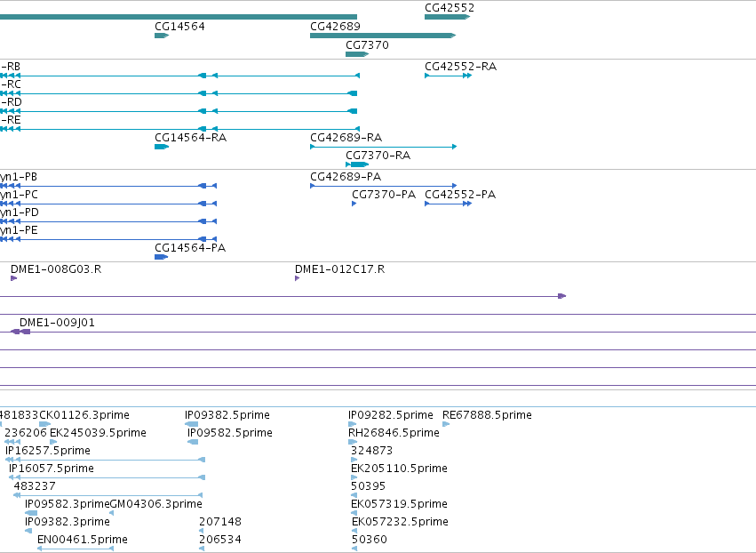
Task: Click the IP09382.3prime EST label
Action: tap(67, 522)
